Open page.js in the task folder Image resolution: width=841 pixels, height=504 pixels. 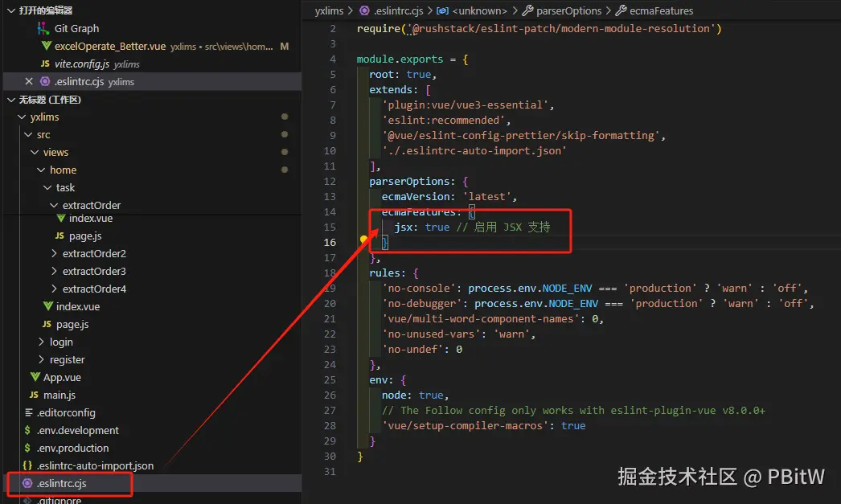tap(72, 325)
